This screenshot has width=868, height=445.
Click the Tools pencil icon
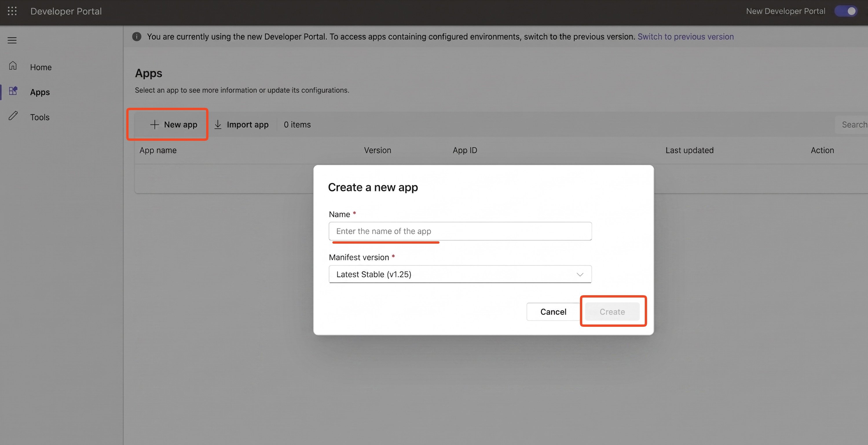coord(13,116)
